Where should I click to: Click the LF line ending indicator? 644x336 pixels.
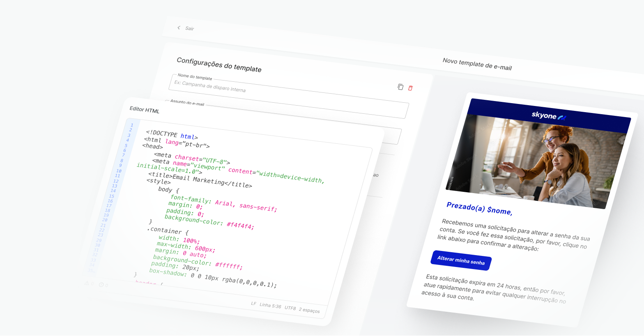click(253, 304)
